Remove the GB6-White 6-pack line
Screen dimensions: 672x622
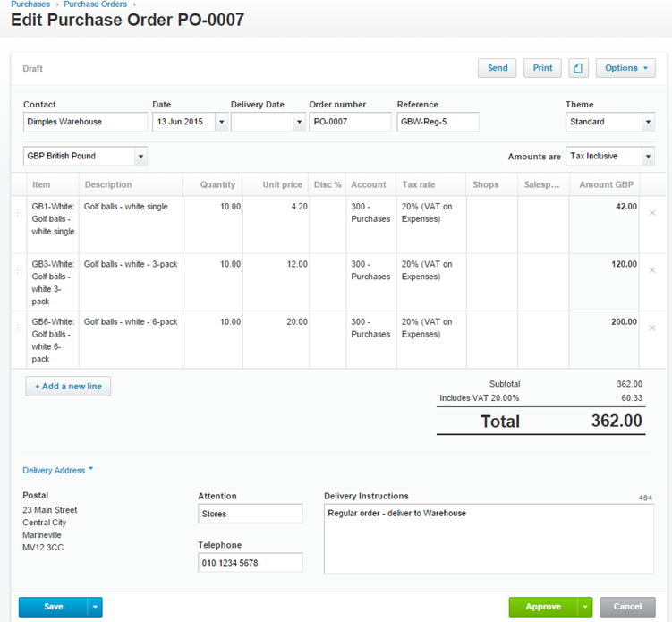(x=651, y=328)
